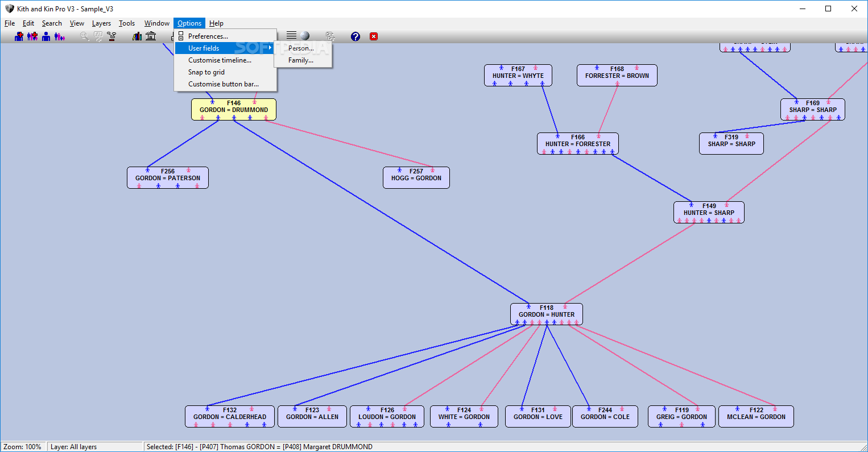Open the File menu
The image size is (868, 452).
pyautogui.click(x=10, y=23)
